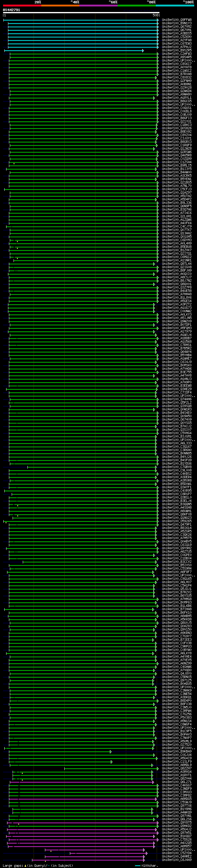Viewport: 197px width, 868px height.
Task: Open entry UniRef100_B7AIJ2
Action: [177, 426]
